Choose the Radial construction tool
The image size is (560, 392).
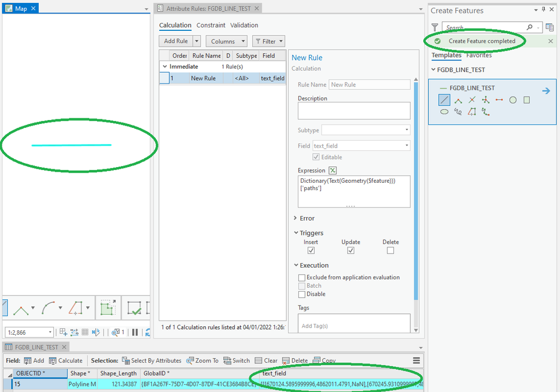[x=485, y=100]
